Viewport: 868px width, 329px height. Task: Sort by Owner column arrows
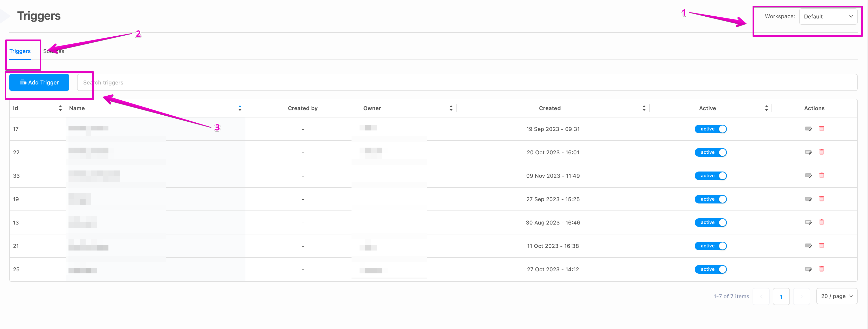451,108
